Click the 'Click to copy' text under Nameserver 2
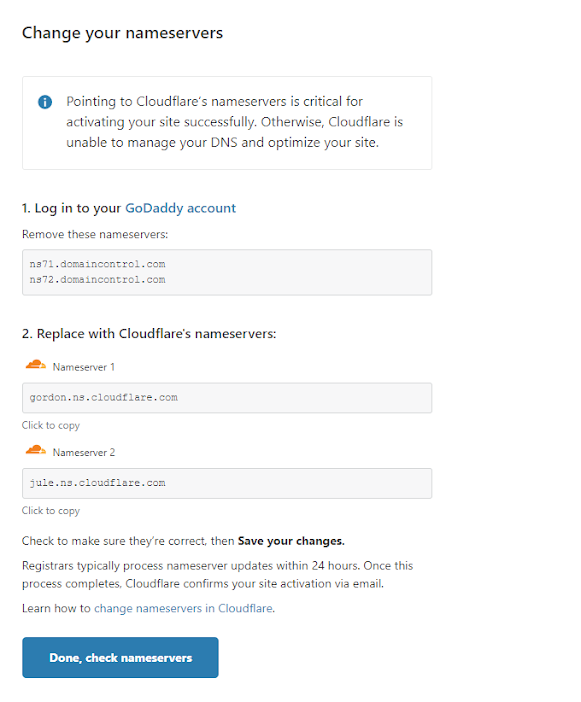 click(x=51, y=511)
